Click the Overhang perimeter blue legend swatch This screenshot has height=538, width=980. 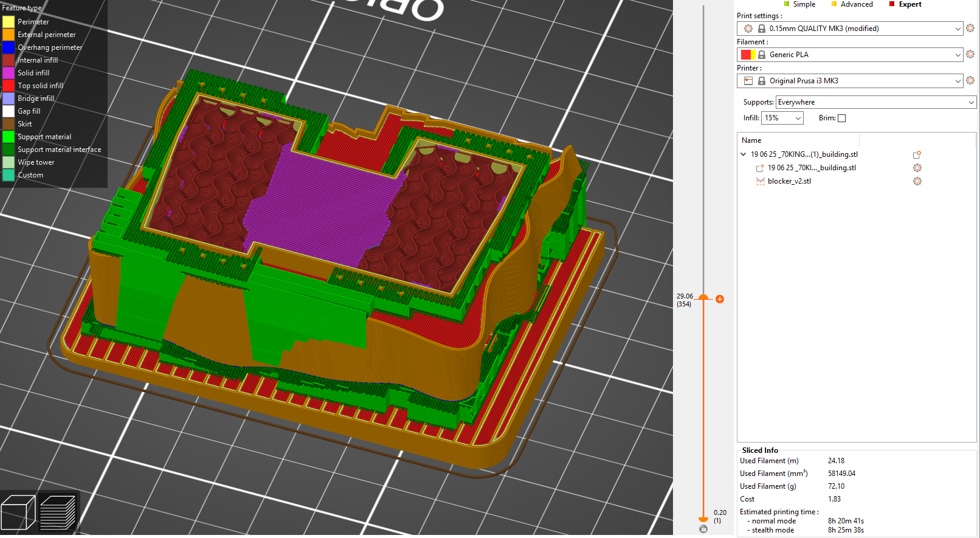(x=9, y=47)
